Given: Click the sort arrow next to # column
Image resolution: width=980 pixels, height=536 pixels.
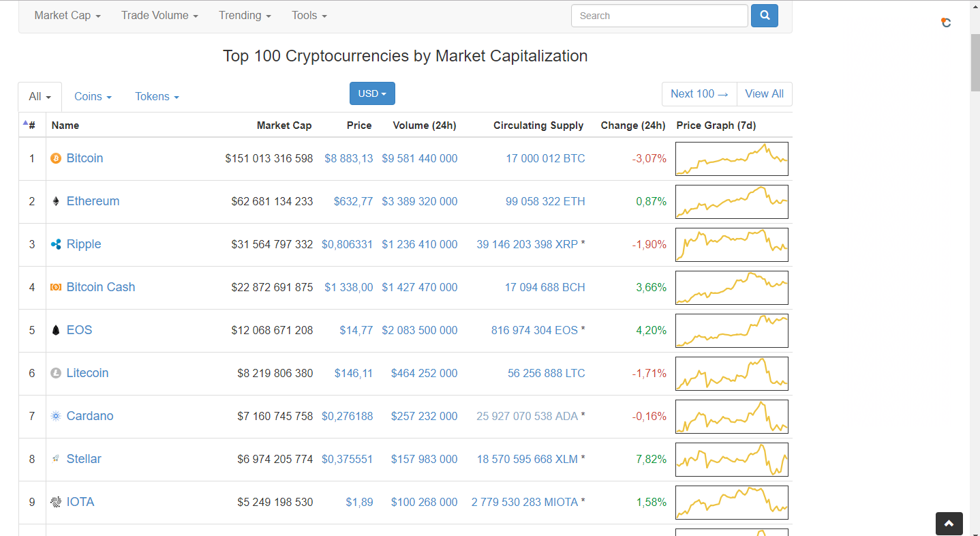Looking at the screenshot, I should (x=25, y=123).
